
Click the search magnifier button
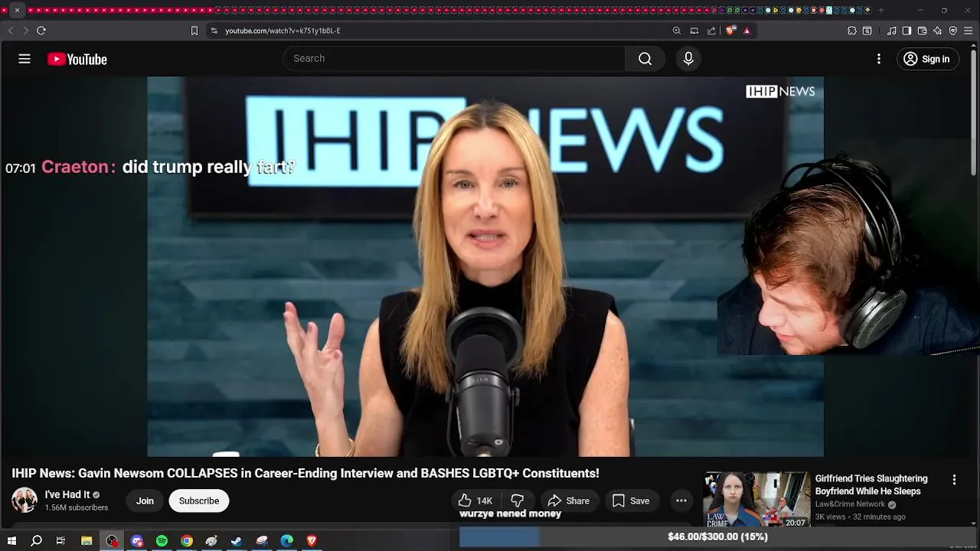coord(645,59)
